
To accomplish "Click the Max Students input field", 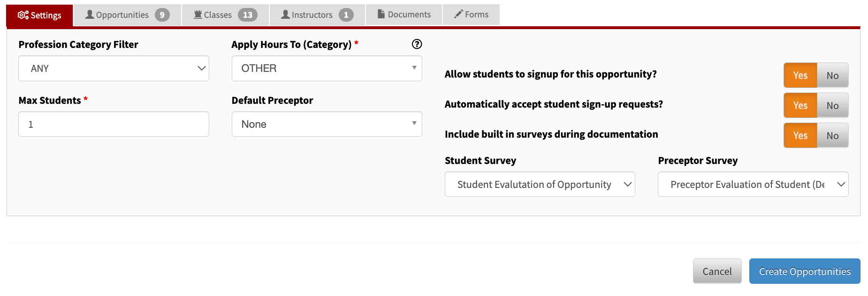I will tap(114, 124).
